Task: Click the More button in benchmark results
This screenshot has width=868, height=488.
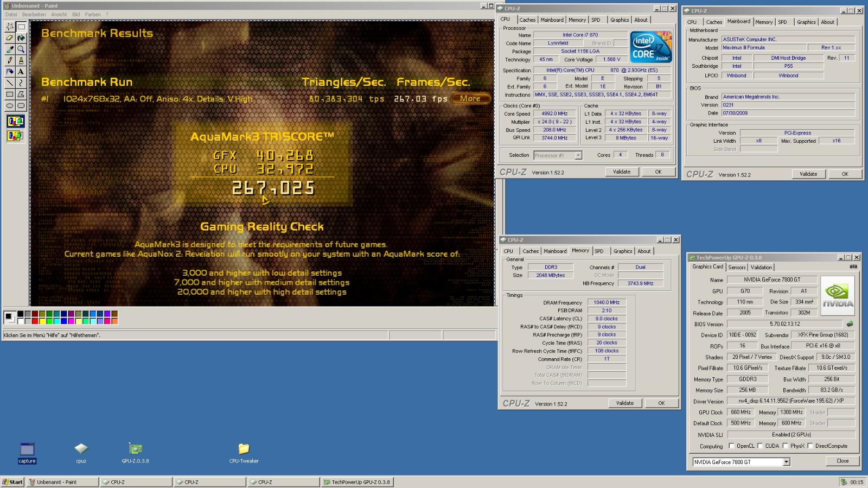Action: pyautogui.click(x=470, y=98)
